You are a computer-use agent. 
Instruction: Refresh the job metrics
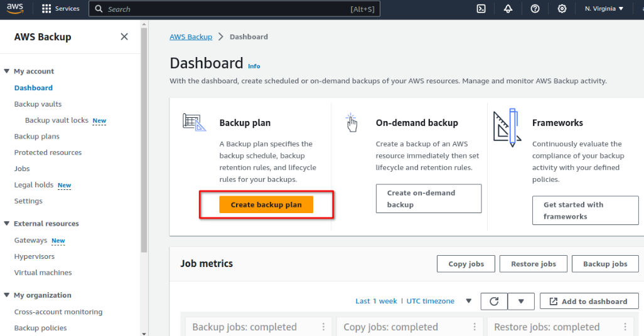point(494,301)
